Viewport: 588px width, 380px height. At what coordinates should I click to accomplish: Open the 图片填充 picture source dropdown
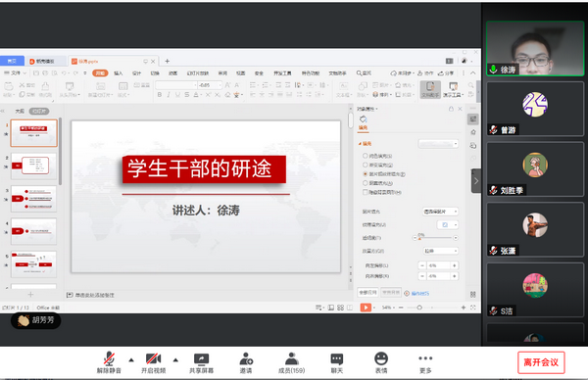(x=440, y=212)
